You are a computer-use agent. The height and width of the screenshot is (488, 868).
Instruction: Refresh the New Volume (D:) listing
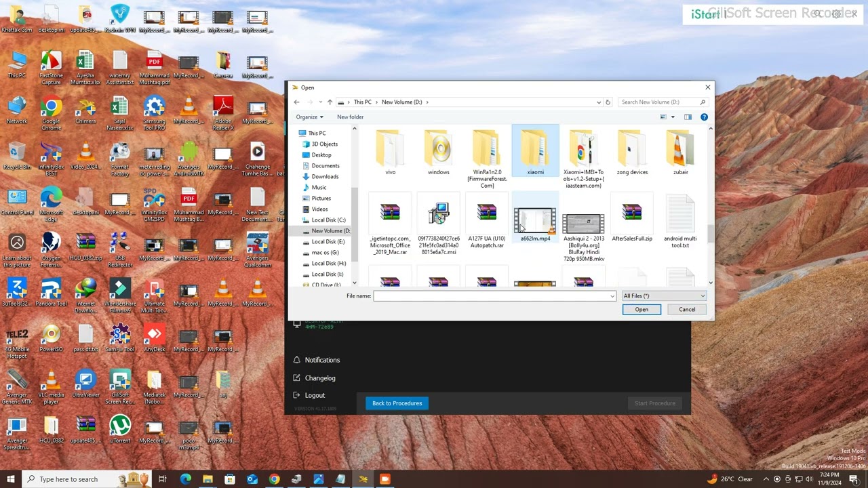608,102
